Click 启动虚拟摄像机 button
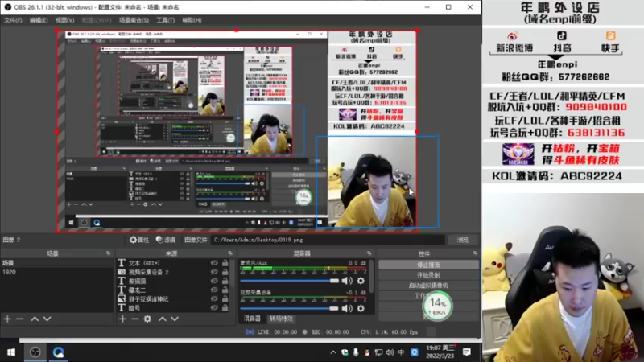The width and height of the screenshot is (644, 362). [428, 286]
